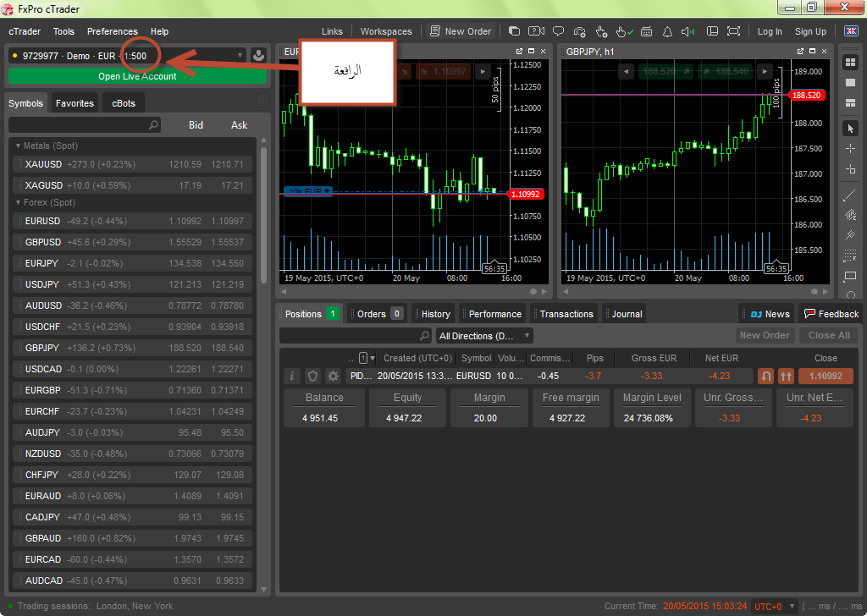
Task: Open the copy windows icon next to New Order
Action: pos(514,31)
